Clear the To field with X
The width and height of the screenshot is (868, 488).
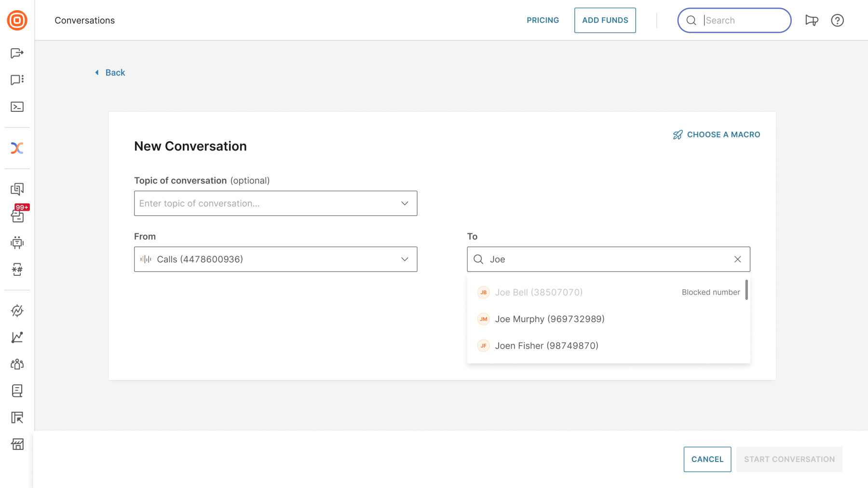tap(737, 259)
